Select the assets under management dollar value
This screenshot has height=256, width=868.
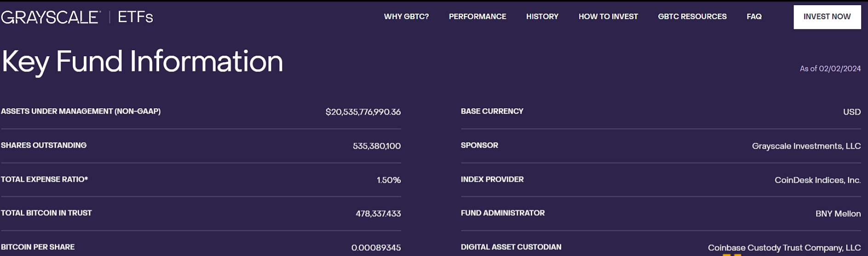(363, 112)
